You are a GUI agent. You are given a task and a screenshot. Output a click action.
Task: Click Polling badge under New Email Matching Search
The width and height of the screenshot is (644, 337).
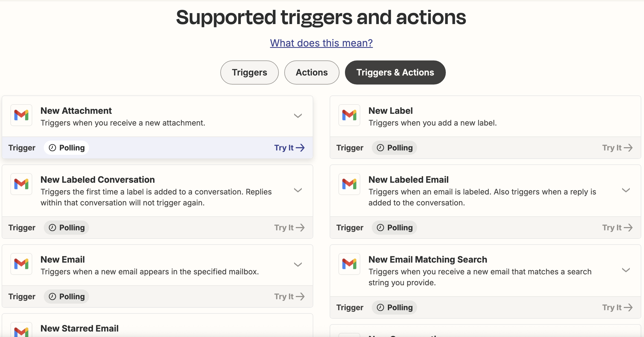[394, 307]
